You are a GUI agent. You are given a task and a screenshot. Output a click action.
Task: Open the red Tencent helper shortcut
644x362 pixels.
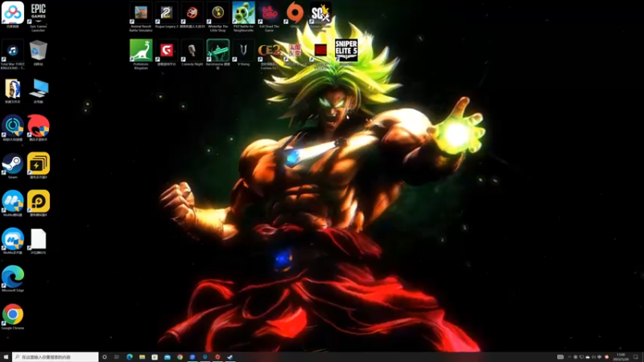38,128
